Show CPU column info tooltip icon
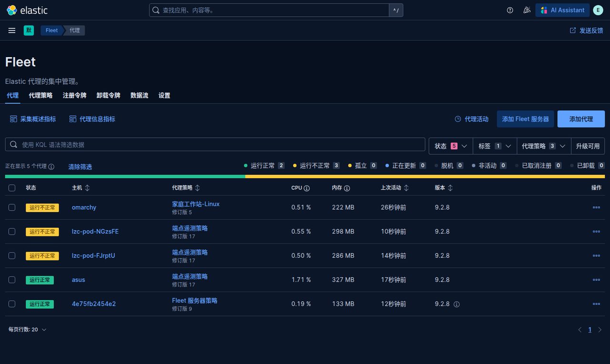This screenshot has width=610, height=364. pos(306,188)
